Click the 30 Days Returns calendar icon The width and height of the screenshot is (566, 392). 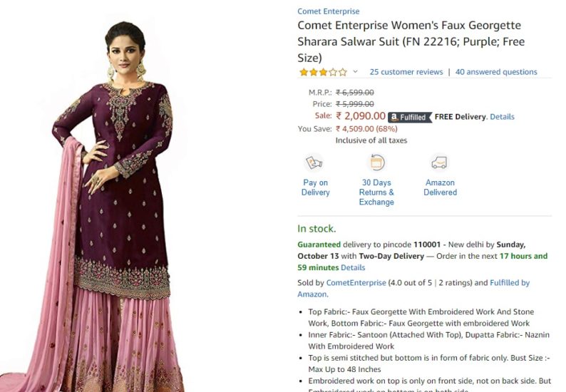click(376, 163)
